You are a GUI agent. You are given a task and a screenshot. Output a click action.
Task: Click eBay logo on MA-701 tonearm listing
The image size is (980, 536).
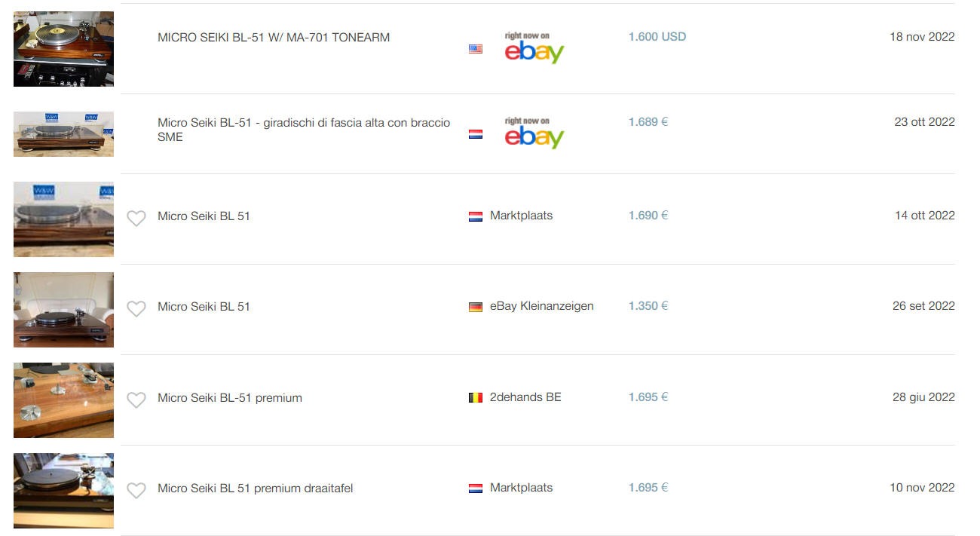(534, 48)
